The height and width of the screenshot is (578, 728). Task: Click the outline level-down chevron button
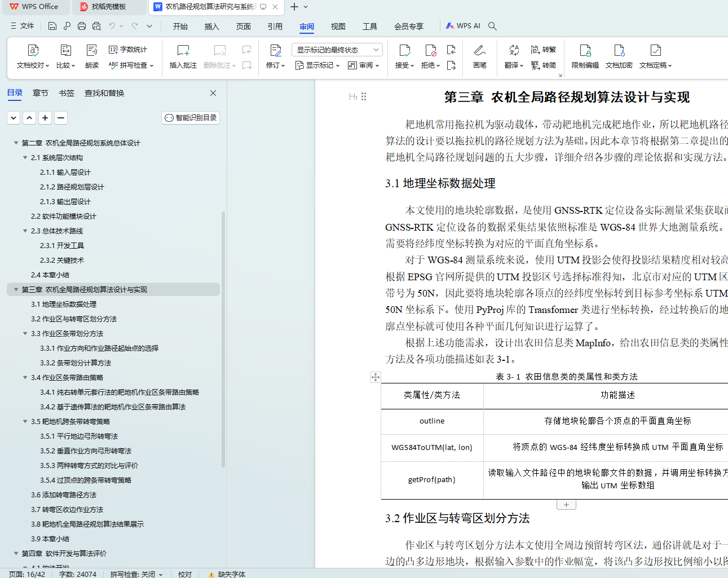coord(14,117)
